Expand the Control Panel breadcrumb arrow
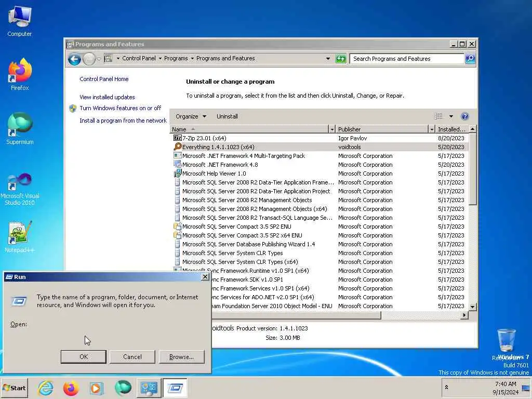The width and height of the screenshot is (532, 399). point(160,58)
